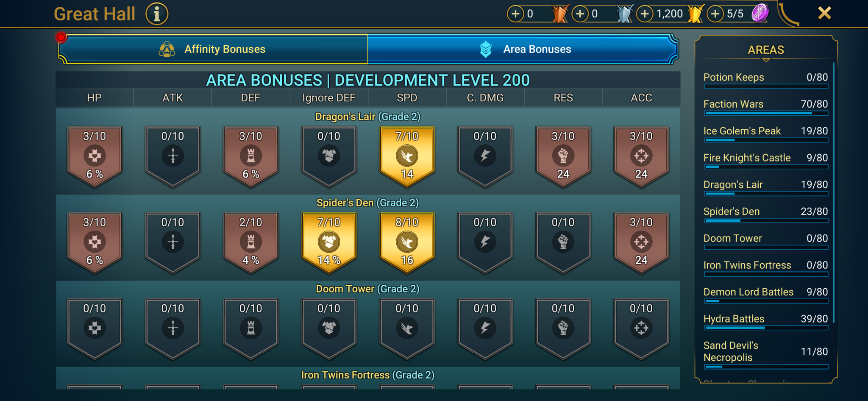
Task: Add bronze medals with plus icon
Action: [x=515, y=14]
